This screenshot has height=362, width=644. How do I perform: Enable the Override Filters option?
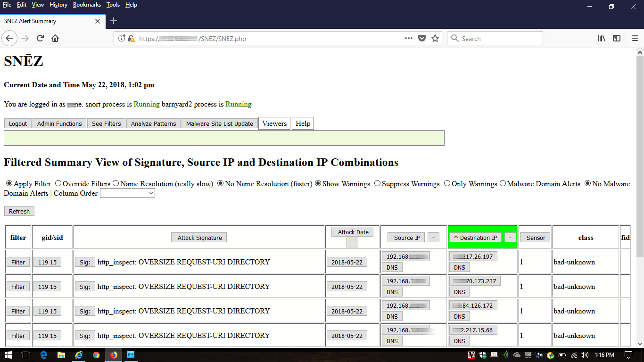click(x=58, y=183)
